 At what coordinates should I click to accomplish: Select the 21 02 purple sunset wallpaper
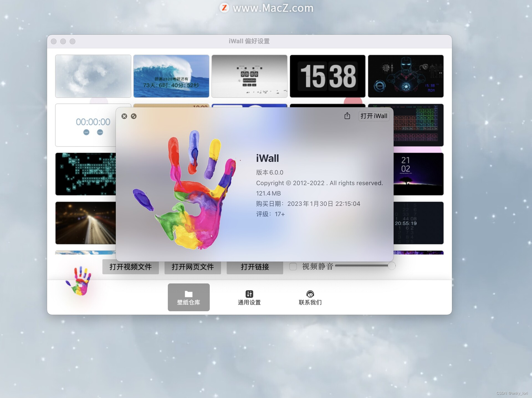pyautogui.click(x=418, y=174)
